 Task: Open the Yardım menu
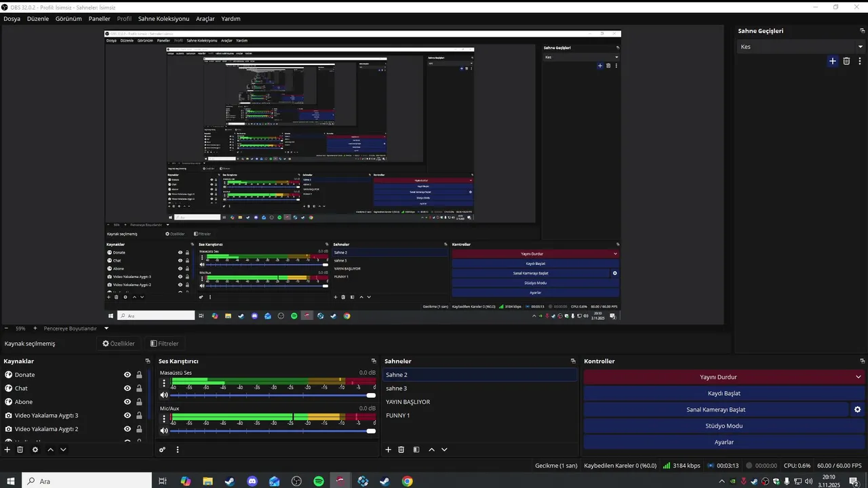[x=231, y=18]
